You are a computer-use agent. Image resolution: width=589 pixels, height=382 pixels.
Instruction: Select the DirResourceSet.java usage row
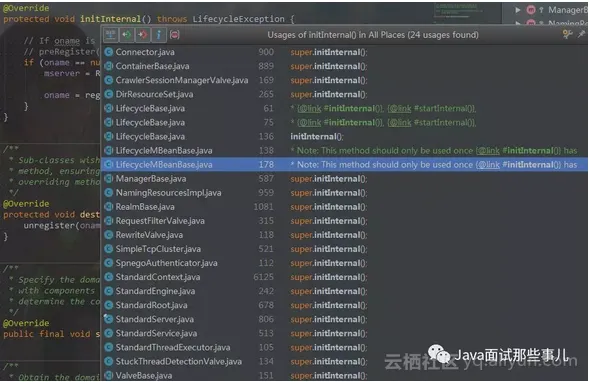344,94
